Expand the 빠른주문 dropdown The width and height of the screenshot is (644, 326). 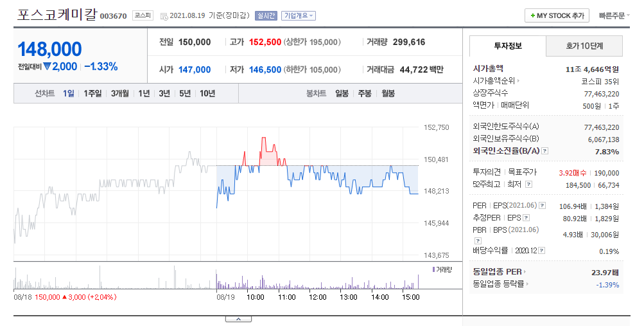tap(614, 15)
